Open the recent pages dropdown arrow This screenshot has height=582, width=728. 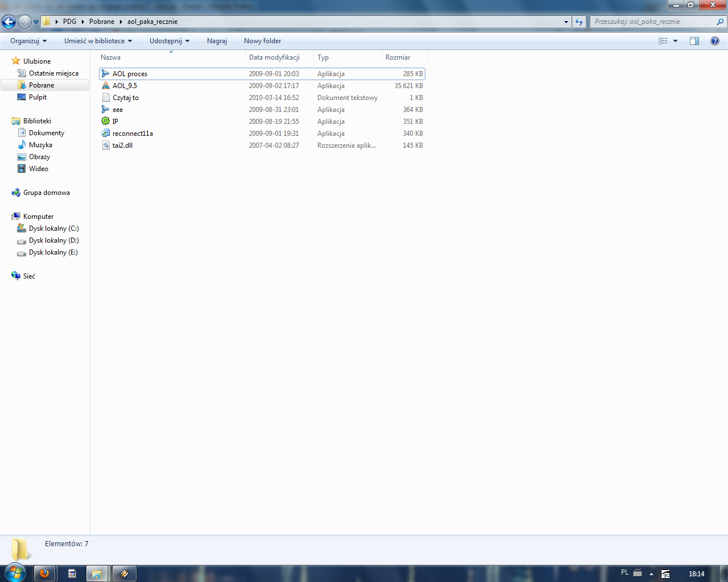point(36,22)
